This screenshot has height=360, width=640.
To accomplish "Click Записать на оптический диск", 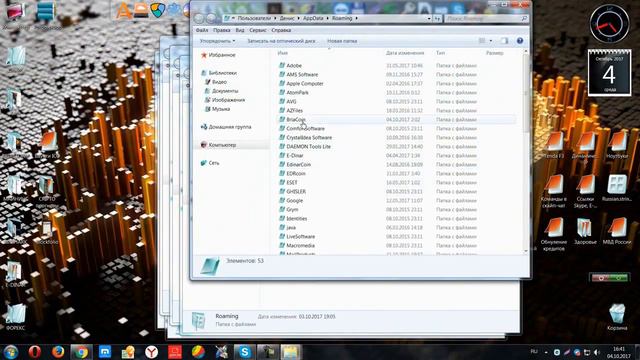I will [x=281, y=41].
